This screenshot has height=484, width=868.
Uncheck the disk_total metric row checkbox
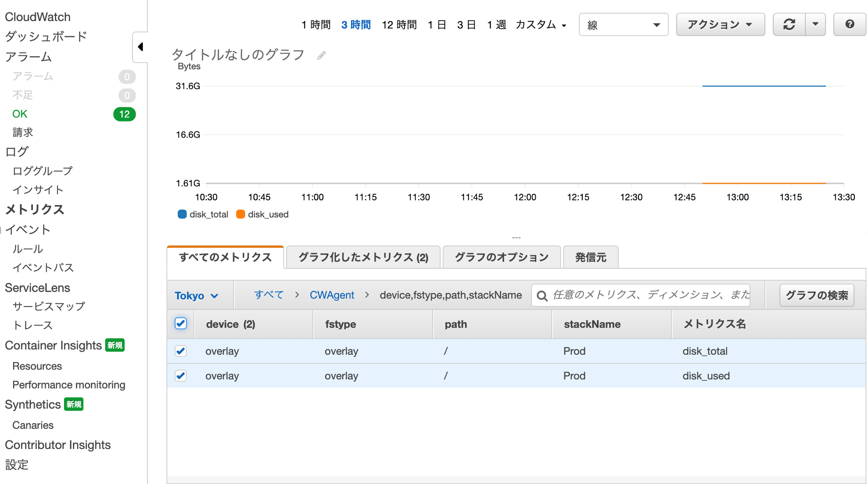[181, 351]
